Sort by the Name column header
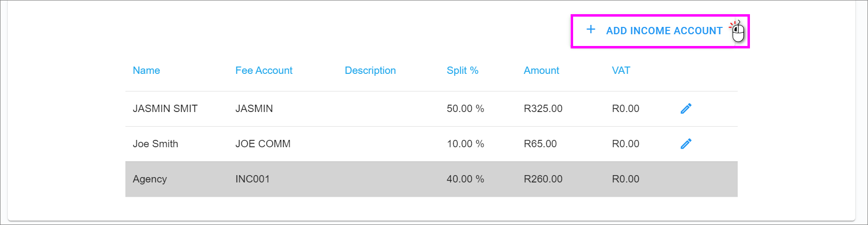868x225 pixels. pos(146,70)
